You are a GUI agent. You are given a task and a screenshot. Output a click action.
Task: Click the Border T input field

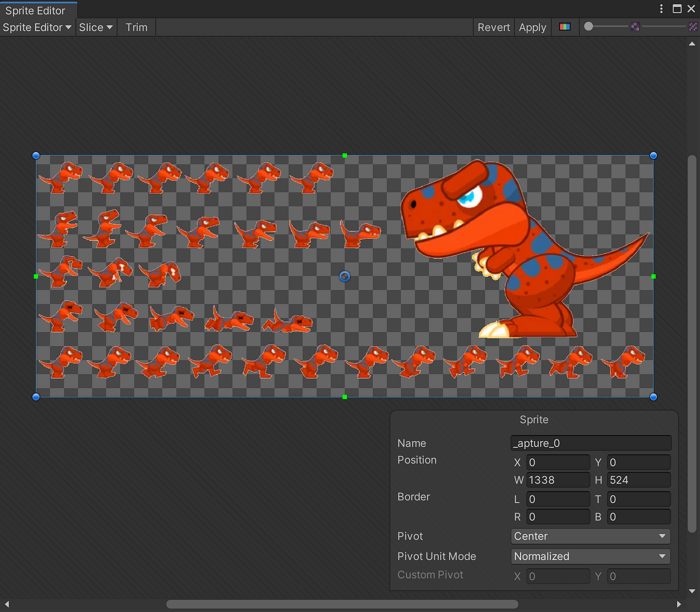click(x=638, y=499)
